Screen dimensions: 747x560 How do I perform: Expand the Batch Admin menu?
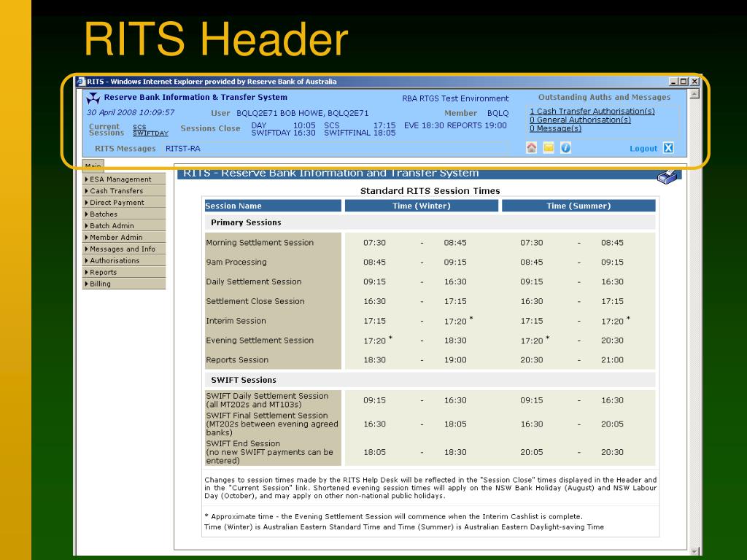[x=124, y=226]
